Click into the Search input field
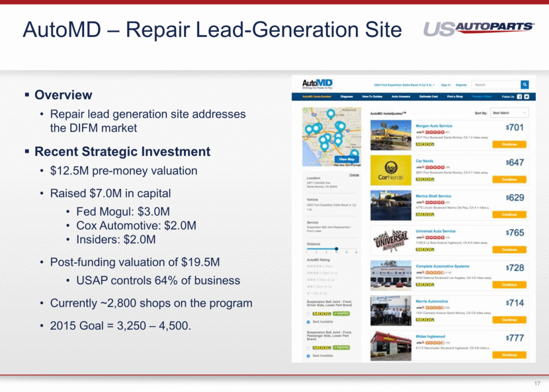 pos(495,85)
